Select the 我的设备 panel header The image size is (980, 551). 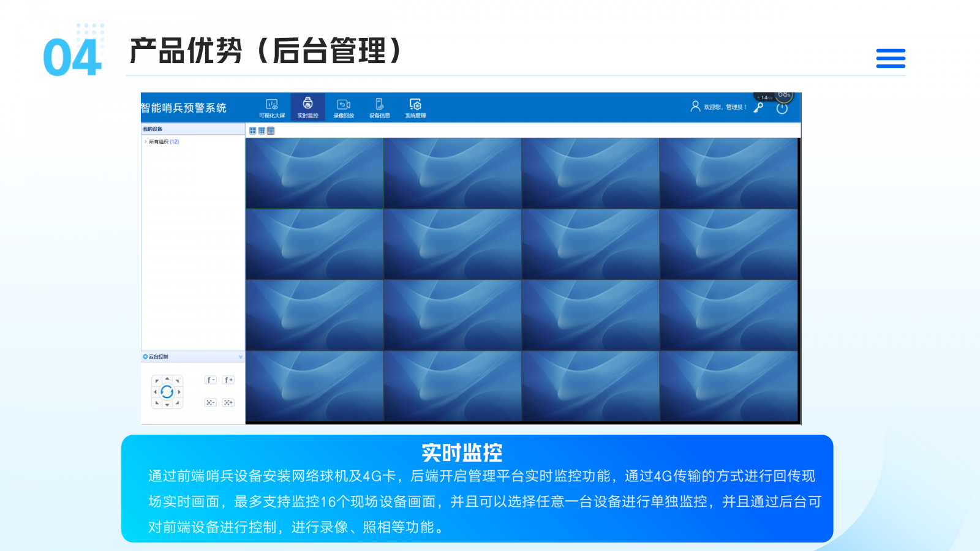pos(193,129)
